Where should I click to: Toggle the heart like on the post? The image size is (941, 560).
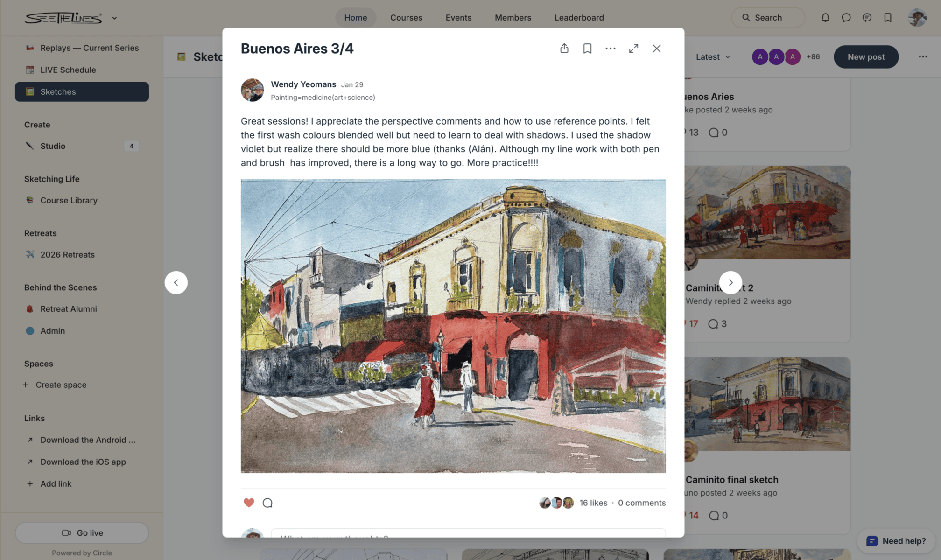point(249,503)
